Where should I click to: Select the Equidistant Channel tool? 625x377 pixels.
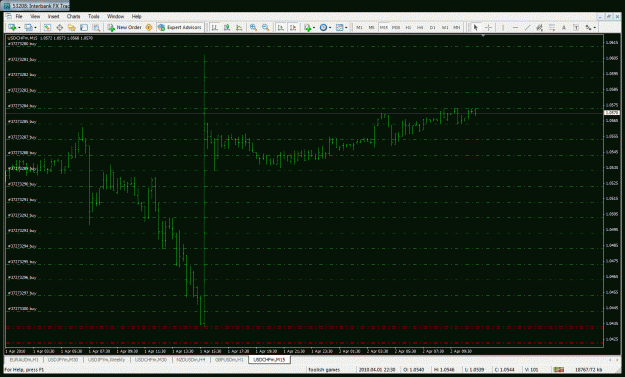540,27
